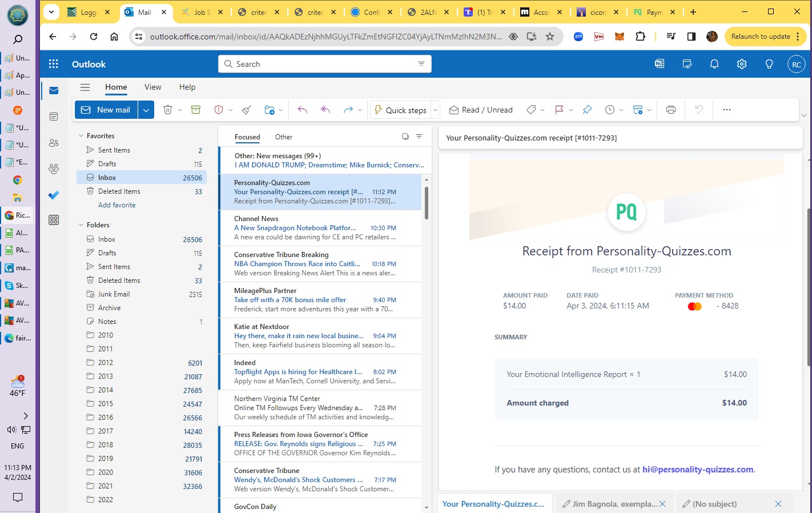Open the flag dropdown arrow
Image resolution: width=812 pixels, height=513 pixels.
[x=571, y=110]
